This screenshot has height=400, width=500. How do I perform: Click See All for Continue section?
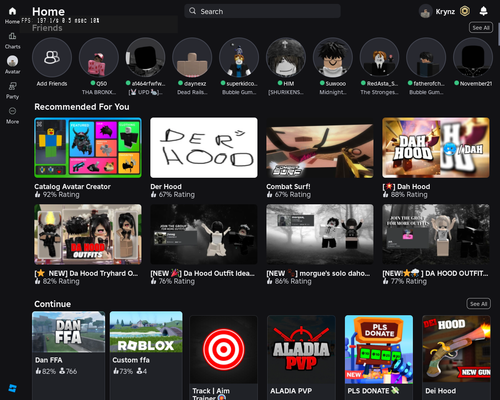coord(478,304)
